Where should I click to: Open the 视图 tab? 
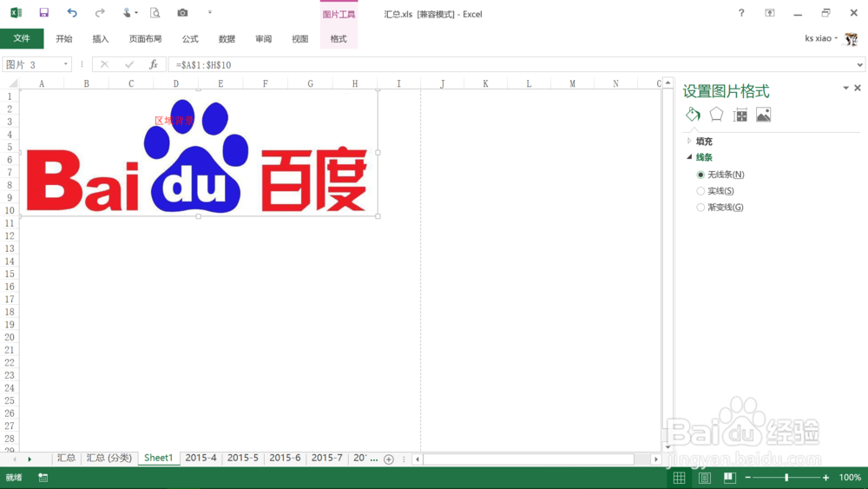(300, 39)
